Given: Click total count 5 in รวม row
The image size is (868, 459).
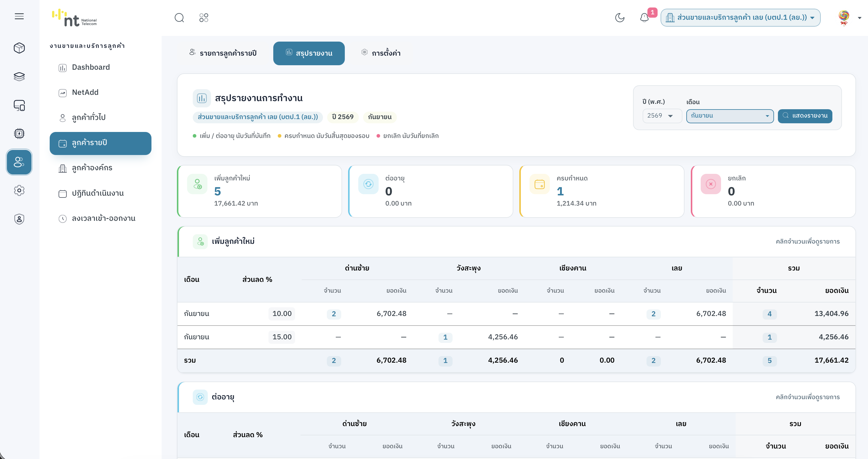Looking at the screenshot, I should click(x=769, y=361).
